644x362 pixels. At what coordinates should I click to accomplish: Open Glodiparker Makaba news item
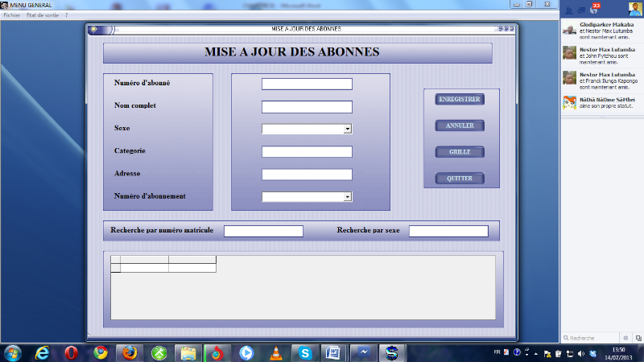(602, 31)
